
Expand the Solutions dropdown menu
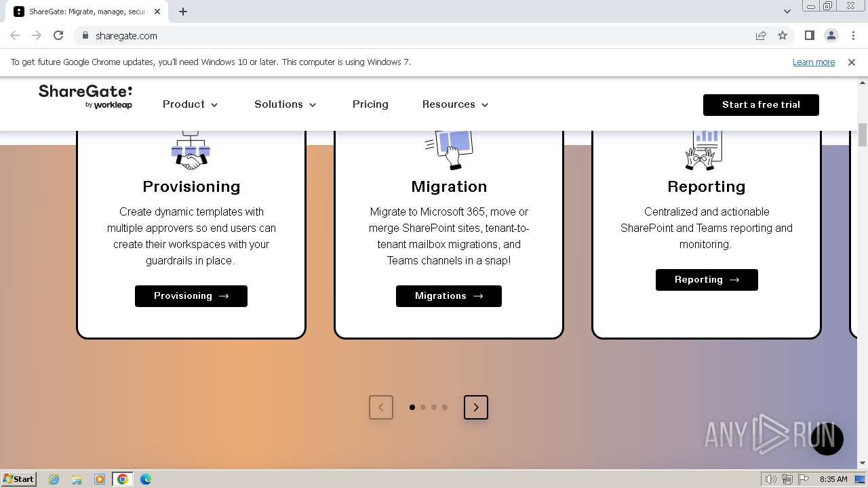click(285, 104)
